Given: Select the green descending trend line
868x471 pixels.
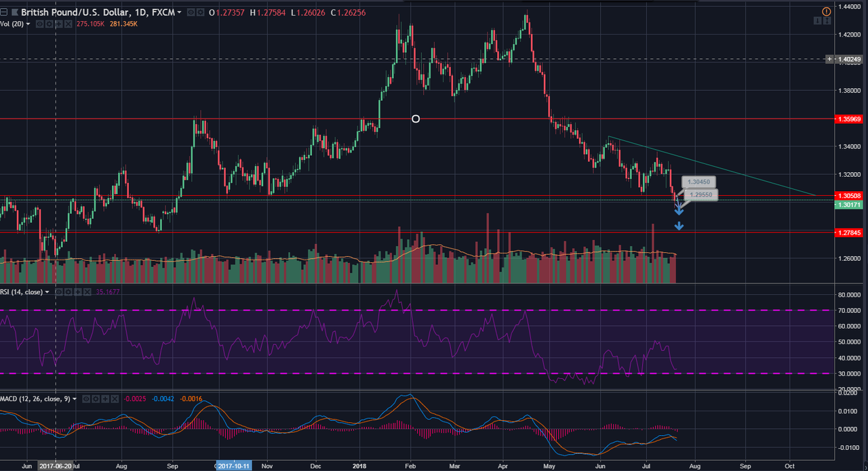Looking at the screenshot, I should point(712,166).
